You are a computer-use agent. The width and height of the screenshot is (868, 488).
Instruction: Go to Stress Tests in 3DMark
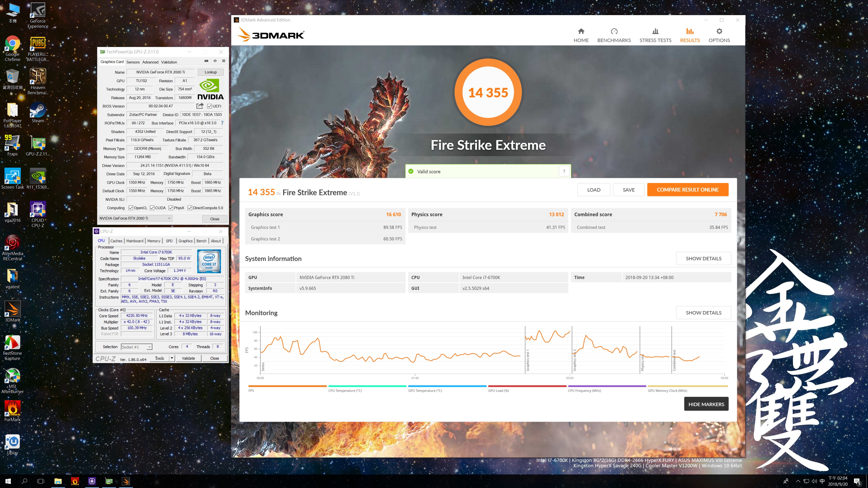click(x=655, y=35)
